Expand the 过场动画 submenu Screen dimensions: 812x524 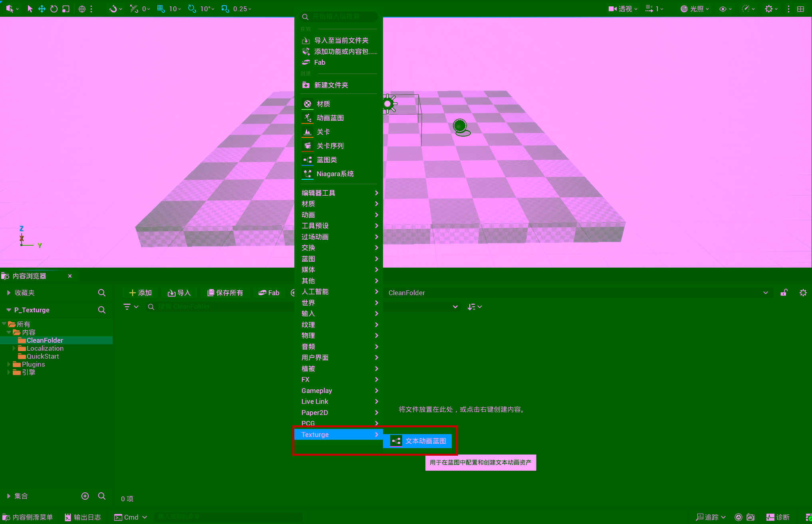point(339,237)
